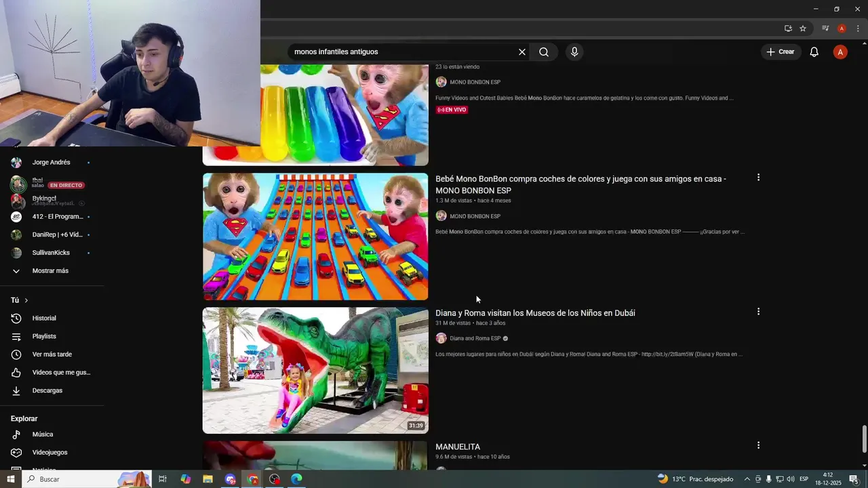Open Task View on the taskbar

tap(163, 479)
